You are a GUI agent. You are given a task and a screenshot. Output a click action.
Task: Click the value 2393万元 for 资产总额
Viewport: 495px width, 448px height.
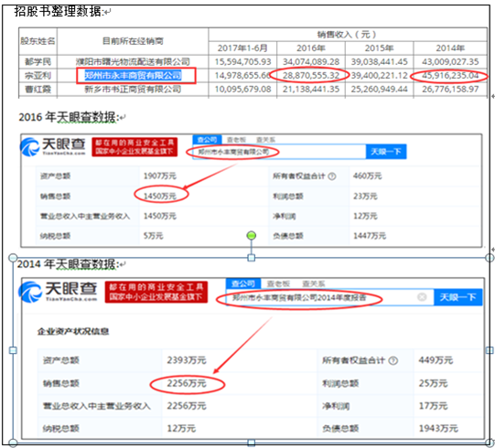pyautogui.click(x=187, y=360)
